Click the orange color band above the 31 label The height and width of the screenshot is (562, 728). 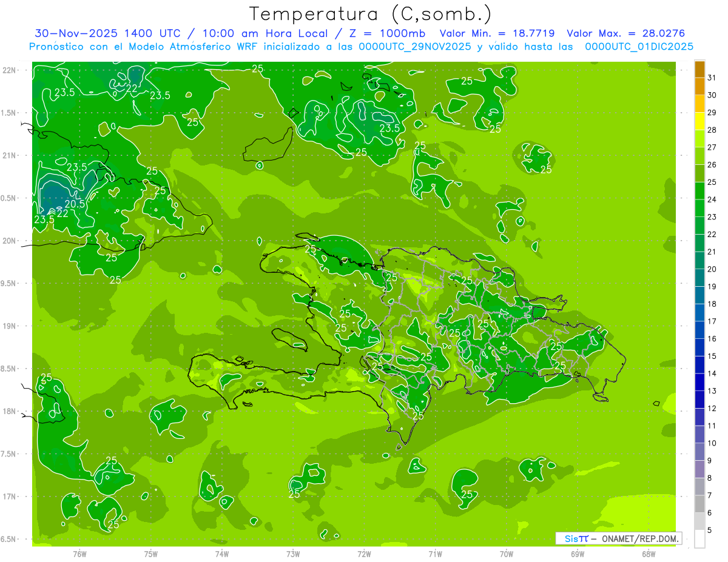coord(699,69)
